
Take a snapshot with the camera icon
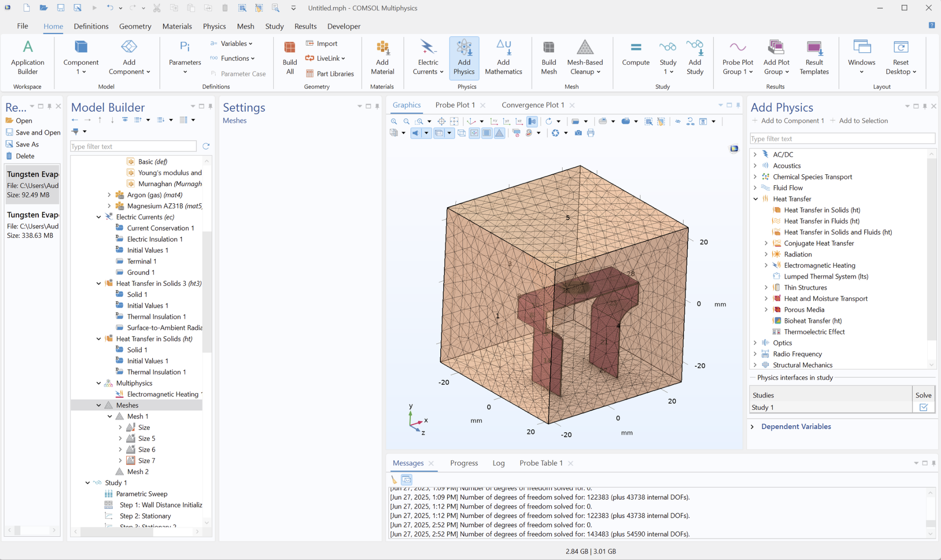click(x=578, y=133)
